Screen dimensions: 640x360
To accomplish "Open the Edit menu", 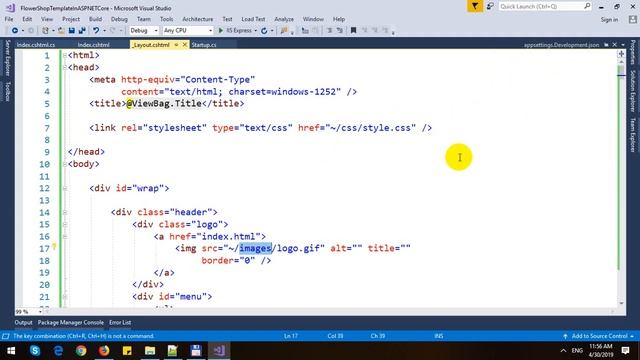I will click(27, 19).
